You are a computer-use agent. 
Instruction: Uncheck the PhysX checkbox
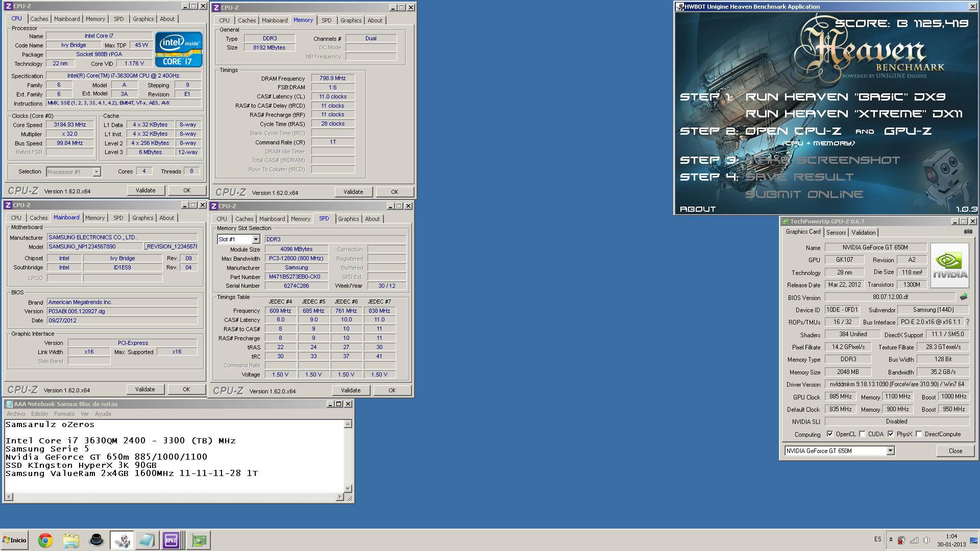[x=891, y=434]
